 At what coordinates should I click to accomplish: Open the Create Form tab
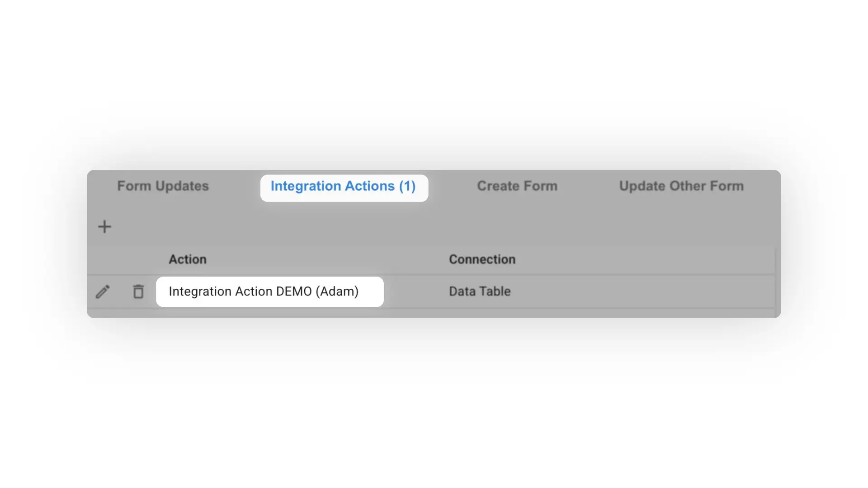pos(517,186)
